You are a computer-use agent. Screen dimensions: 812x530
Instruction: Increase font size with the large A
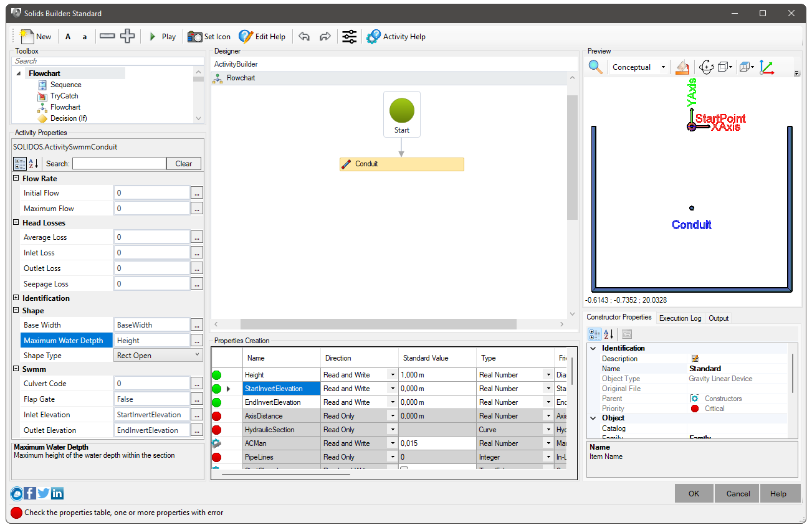(x=68, y=37)
